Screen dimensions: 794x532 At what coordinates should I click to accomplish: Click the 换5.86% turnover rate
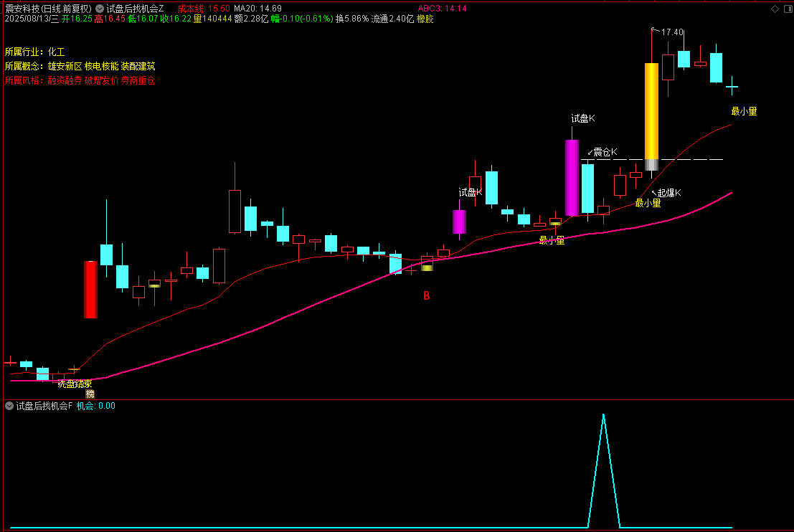tap(352, 19)
